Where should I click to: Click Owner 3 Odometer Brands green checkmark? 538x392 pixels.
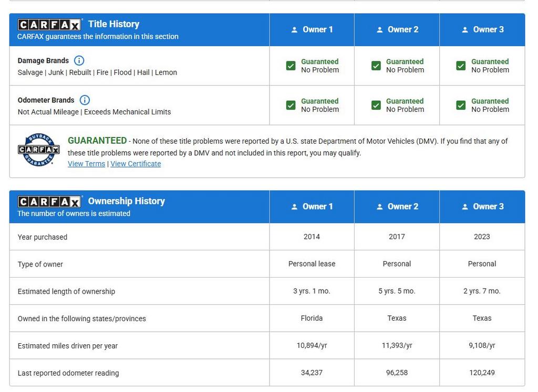461,105
